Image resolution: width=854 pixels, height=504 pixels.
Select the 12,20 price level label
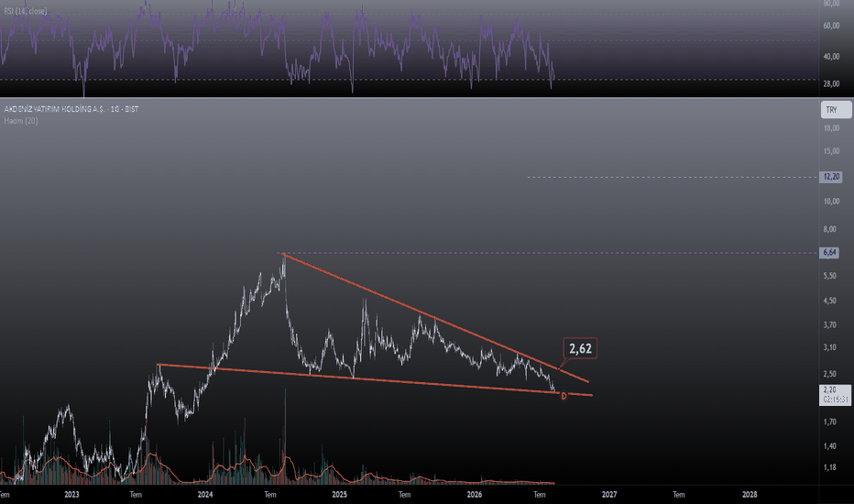point(830,177)
